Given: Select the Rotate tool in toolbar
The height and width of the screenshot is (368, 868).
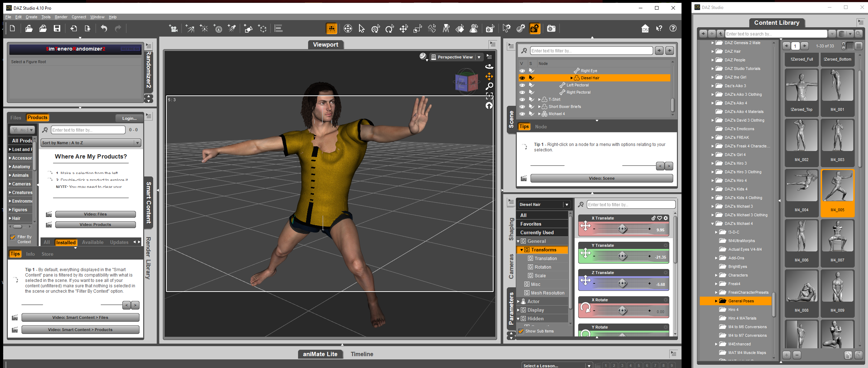Looking at the screenshot, I should [390, 29].
